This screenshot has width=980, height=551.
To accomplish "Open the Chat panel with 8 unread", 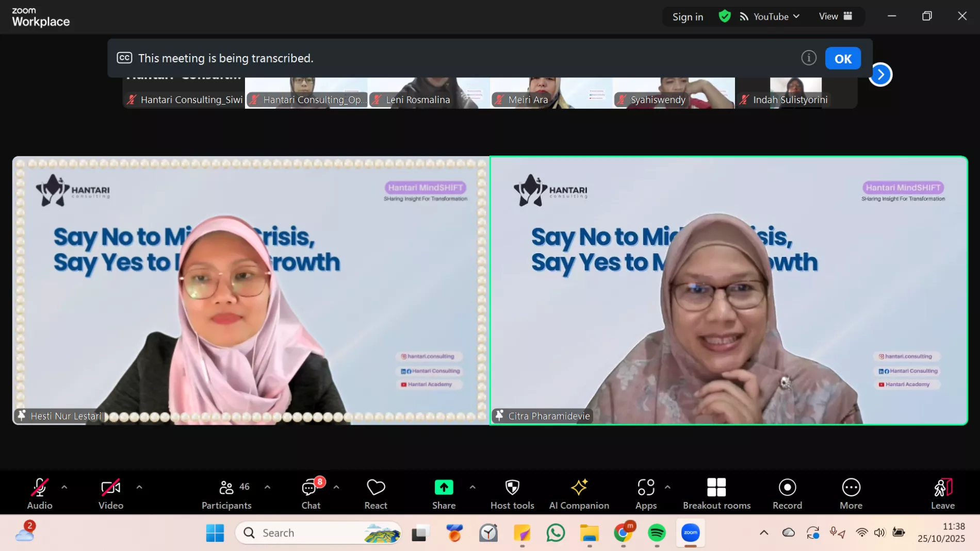I will click(x=311, y=493).
